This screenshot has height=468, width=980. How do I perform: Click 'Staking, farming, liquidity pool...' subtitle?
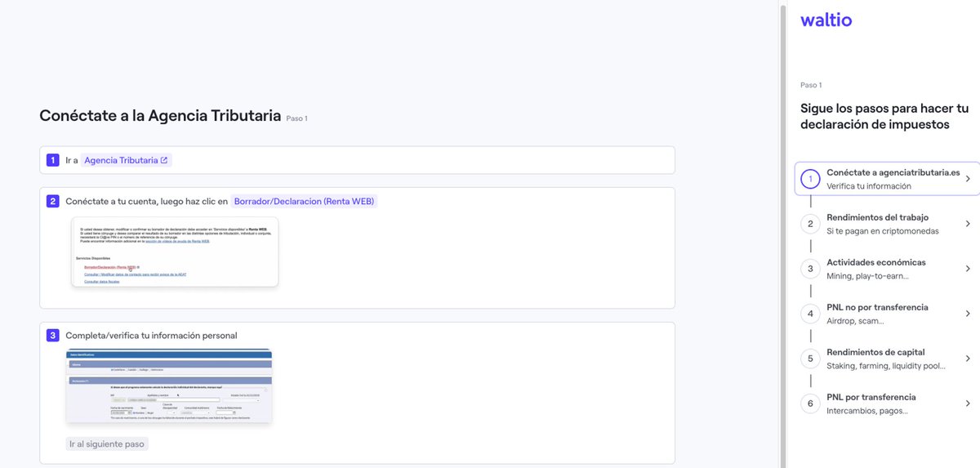click(x=886, y=366)
